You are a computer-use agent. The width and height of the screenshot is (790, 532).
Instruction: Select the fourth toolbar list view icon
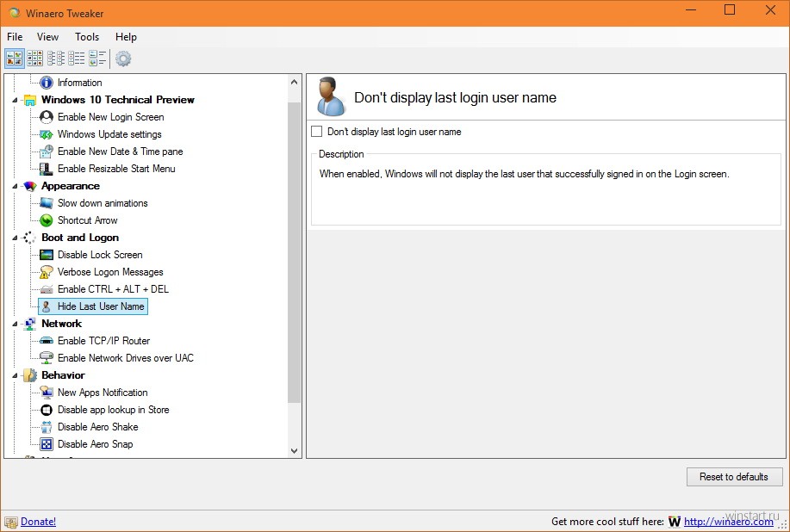[x=77, y=59]
